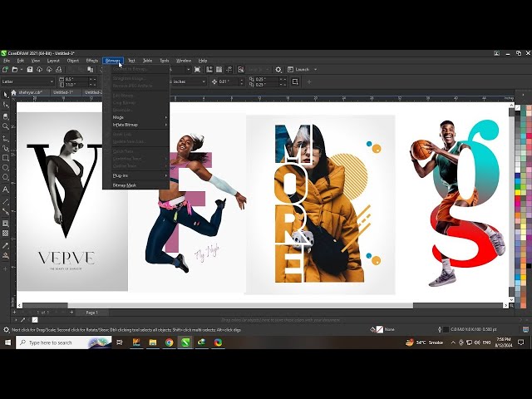Click the page width 8.5 field
Screen dimensions: 532x399
tap(76, 80)
